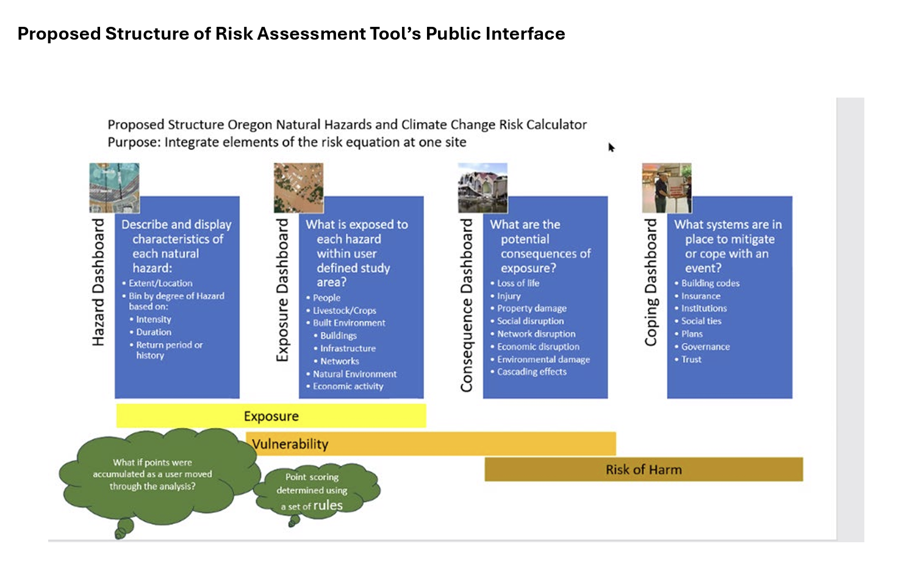The image size is (904, 588).
Task: Click the 'Building codes' bullet item
Action: [710, 283]
